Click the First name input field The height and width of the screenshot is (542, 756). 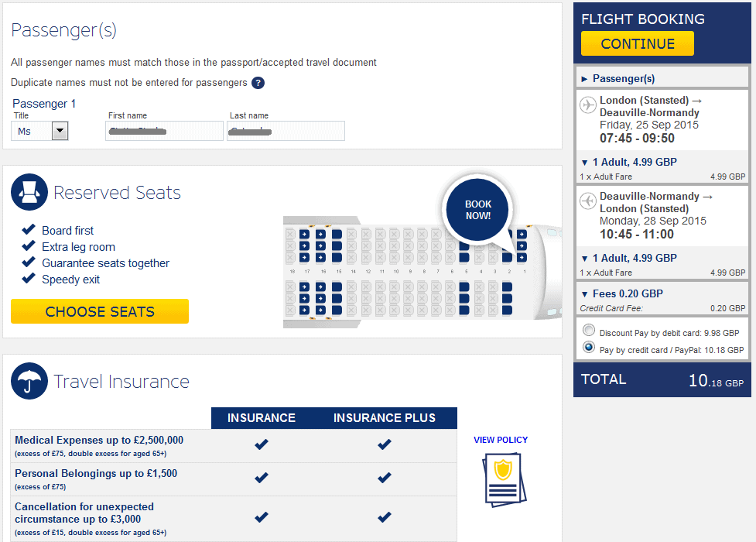click(x=164, y=131)
